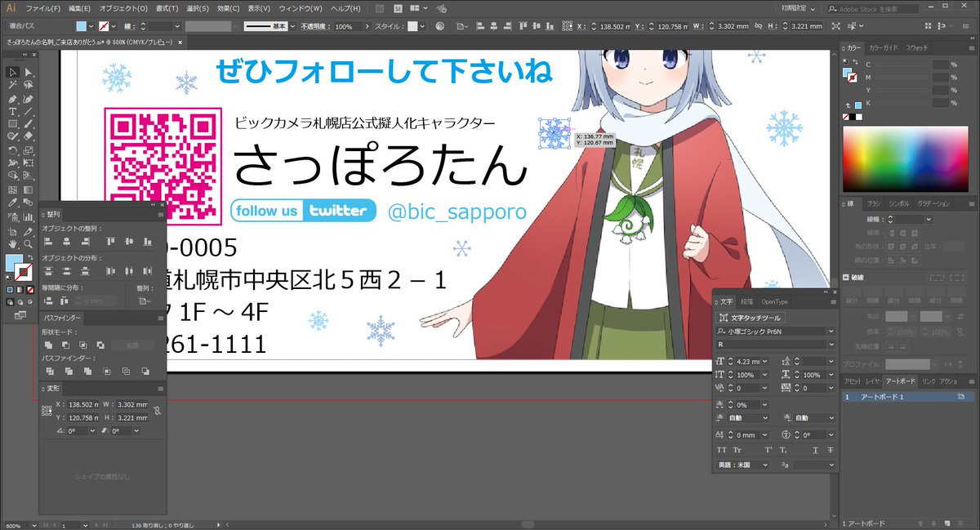
Task: Click Divide pathfinder icon
Action: pos(50,371)
